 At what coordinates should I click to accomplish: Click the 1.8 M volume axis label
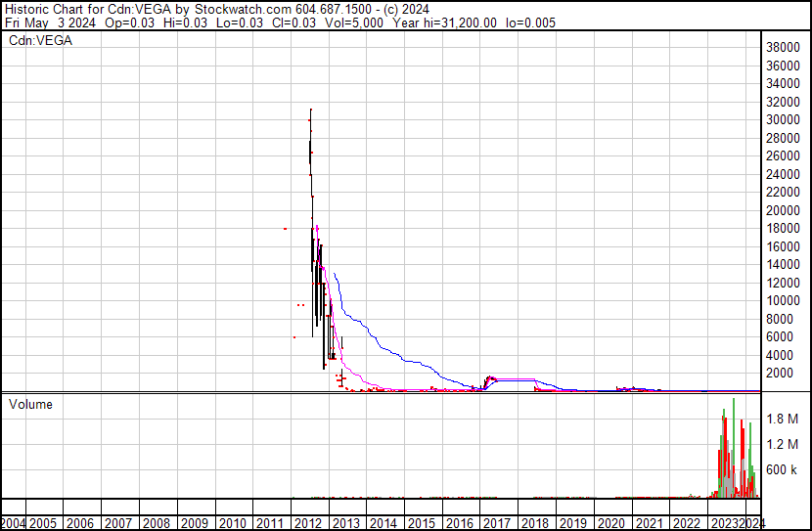[x=783, y=419]
